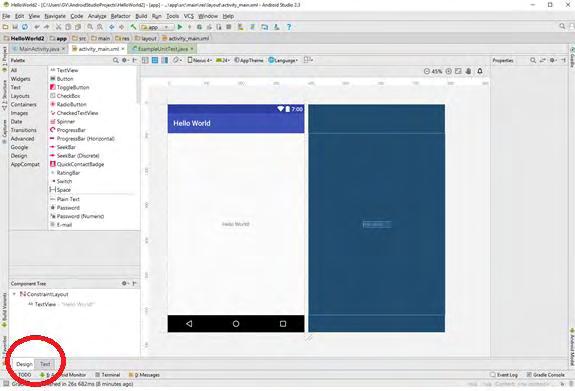Open the Language dropdown in designer
Screen dimensions: 575x391
point(283,60)
